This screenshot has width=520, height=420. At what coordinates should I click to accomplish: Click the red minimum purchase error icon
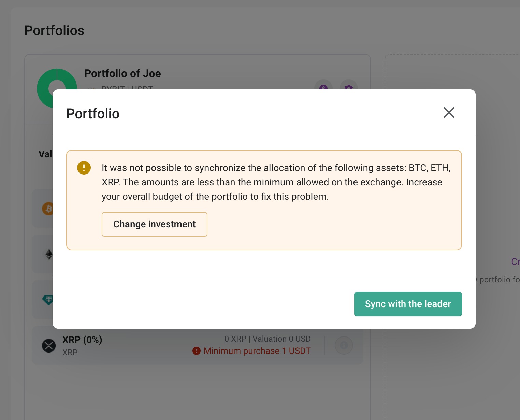point(197,351)
